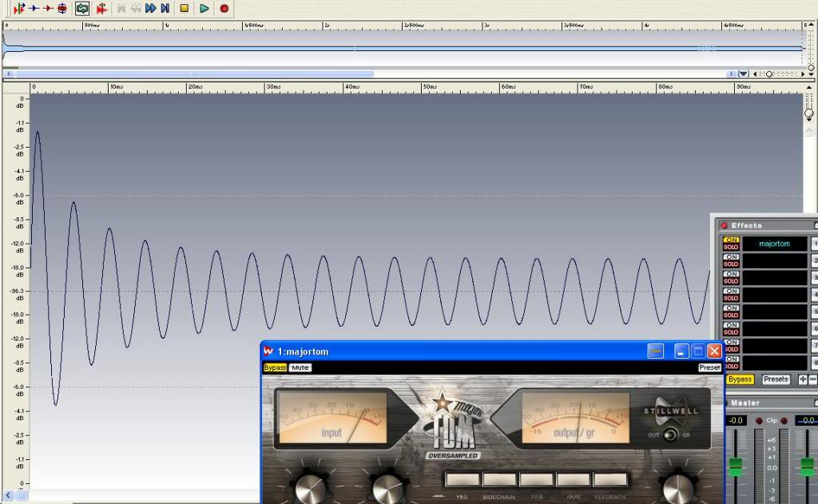Stop playback with yellow square button
This screenshot has width=818, height=504.
(185, 8)
